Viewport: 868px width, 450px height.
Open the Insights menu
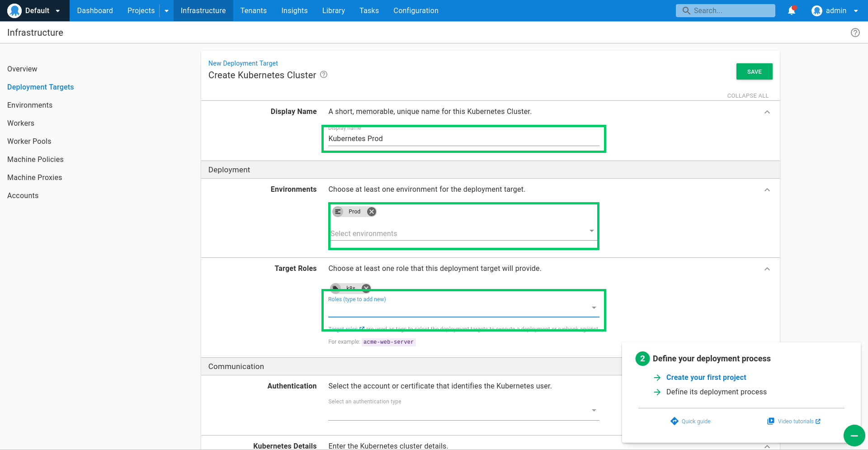(x=294, y=10)
